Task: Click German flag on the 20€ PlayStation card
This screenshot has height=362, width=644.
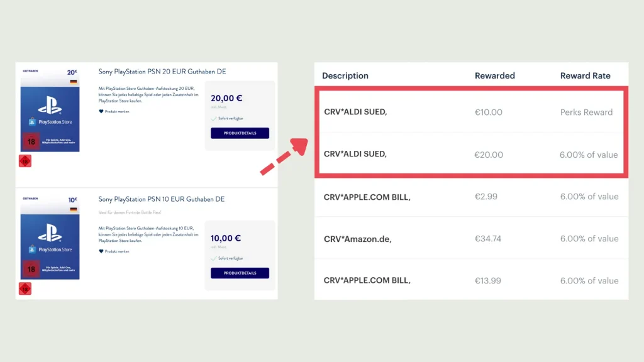Action: coord(73,82)
